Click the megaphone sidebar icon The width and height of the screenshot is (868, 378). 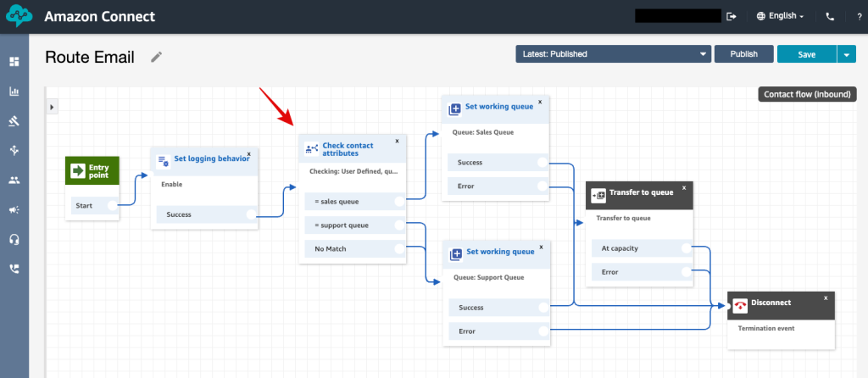14,209
